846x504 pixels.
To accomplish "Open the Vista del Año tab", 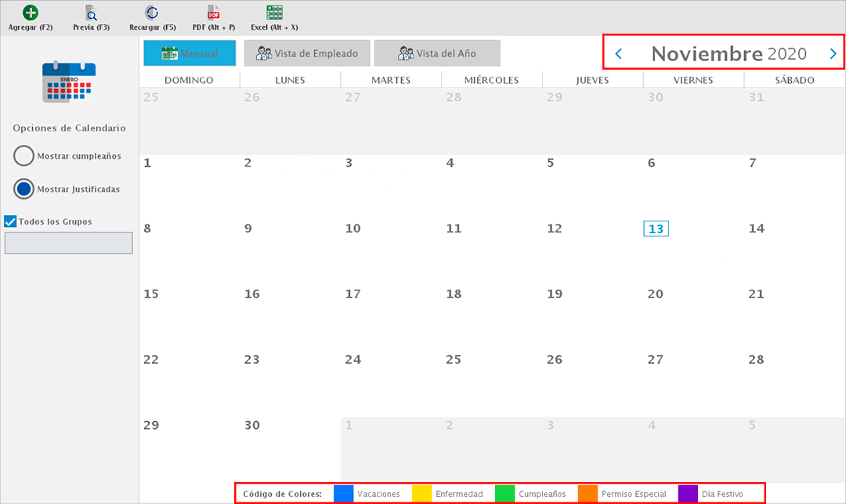I will coord(436,53).
